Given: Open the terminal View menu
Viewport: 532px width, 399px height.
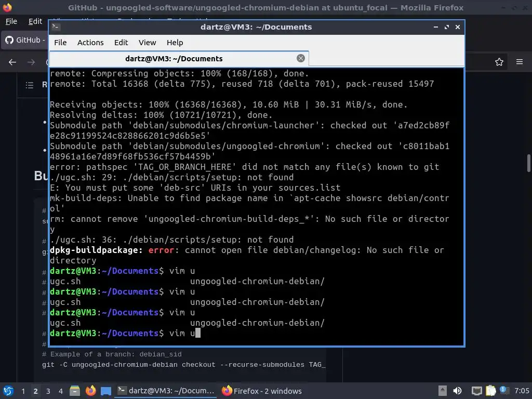Looking at the screenshot, I should tap(147, 43).
